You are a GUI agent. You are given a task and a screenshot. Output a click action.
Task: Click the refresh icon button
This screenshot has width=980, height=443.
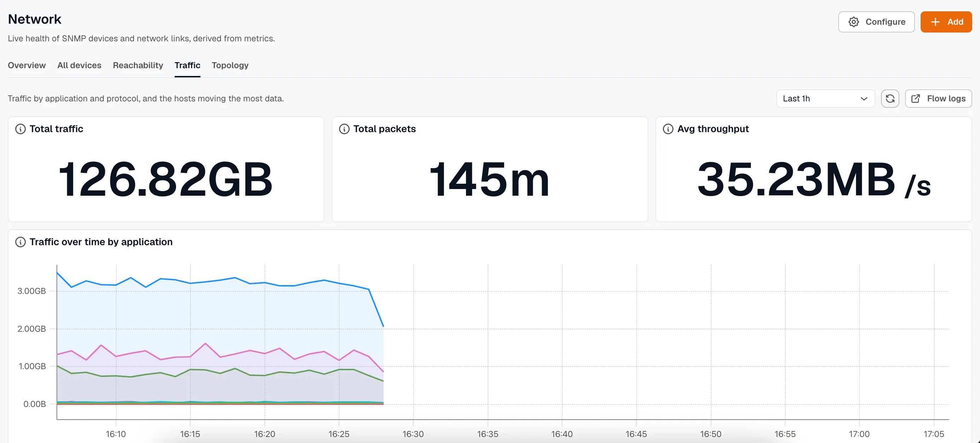(x=890, y=99)
